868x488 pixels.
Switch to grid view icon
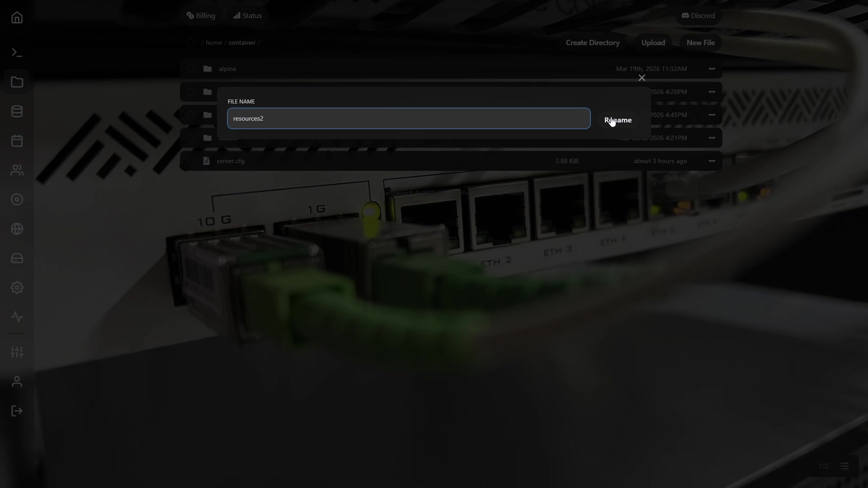pyautogui.click(x=824, y=466)
